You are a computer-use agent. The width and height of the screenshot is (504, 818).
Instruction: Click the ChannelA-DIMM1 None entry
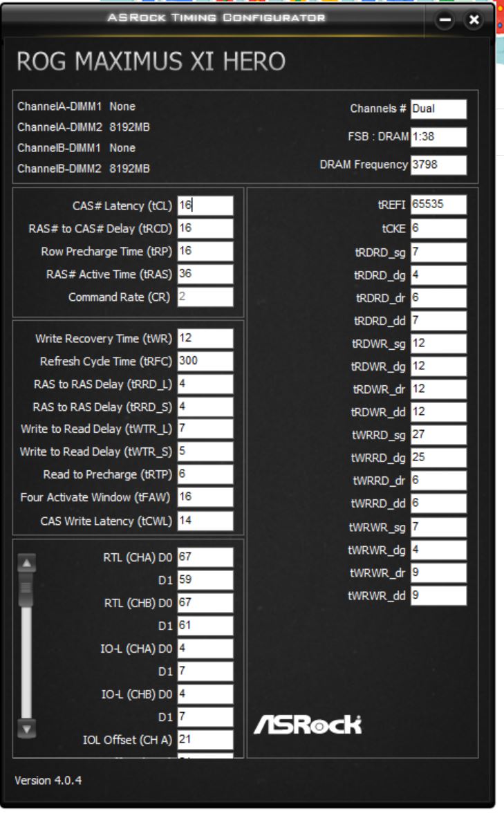(77, 106)
